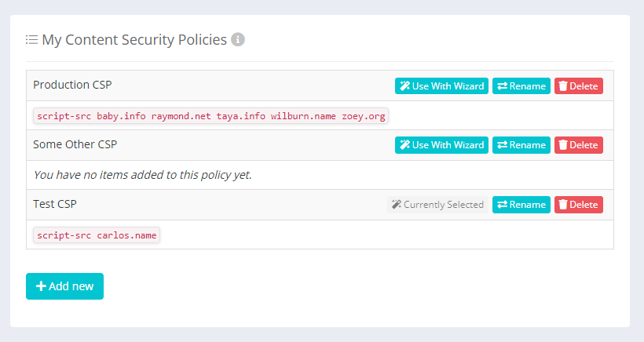The image size is (644, 342).
Task: Click the info icon beside My Content Security Policies
Action: click(238, 39)
